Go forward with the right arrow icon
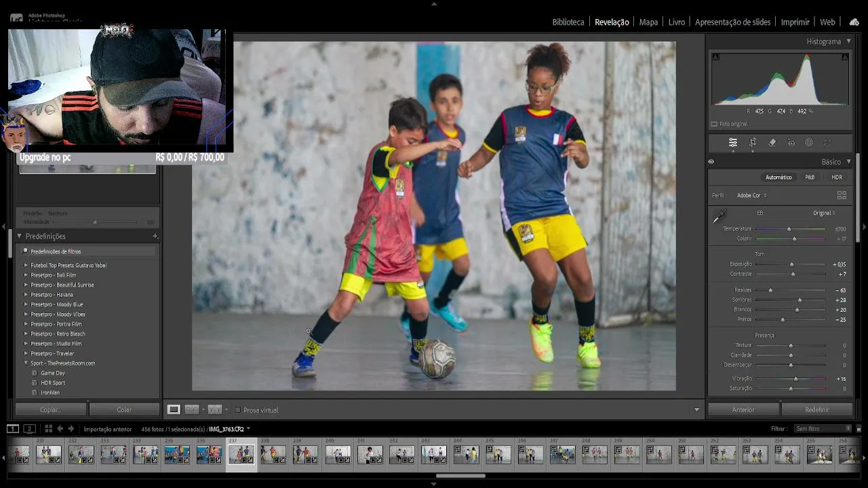This screenshot has height=488, width=868. tap(71, 428)
